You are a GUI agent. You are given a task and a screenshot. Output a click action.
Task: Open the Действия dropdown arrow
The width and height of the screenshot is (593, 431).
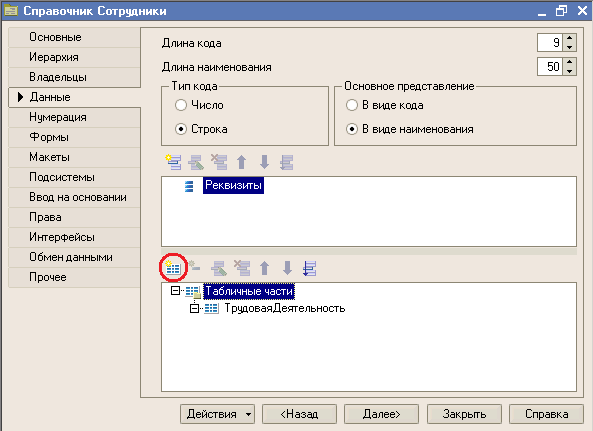point(248,414)
